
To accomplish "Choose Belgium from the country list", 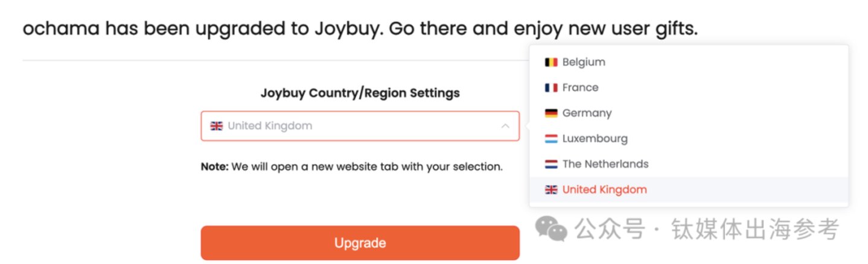I will click(689, 62).
